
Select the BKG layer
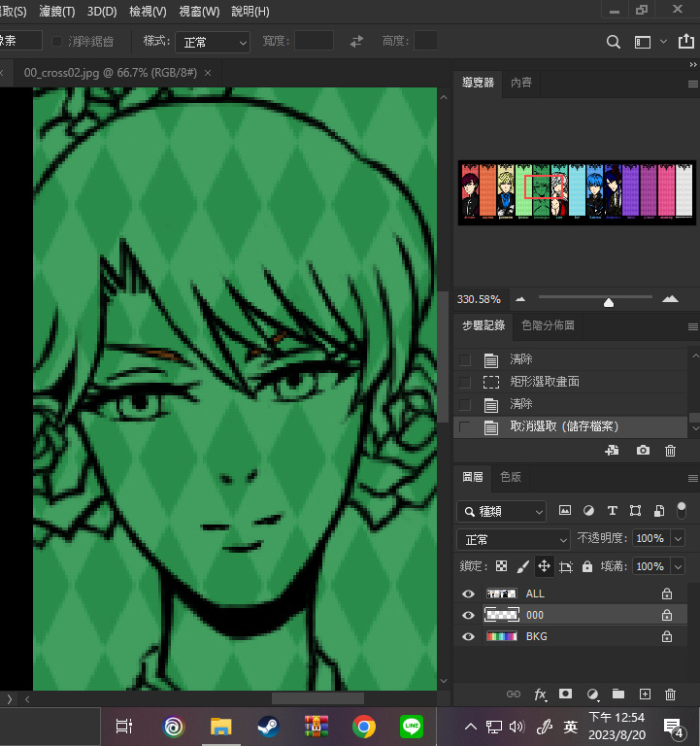(571, 636)
